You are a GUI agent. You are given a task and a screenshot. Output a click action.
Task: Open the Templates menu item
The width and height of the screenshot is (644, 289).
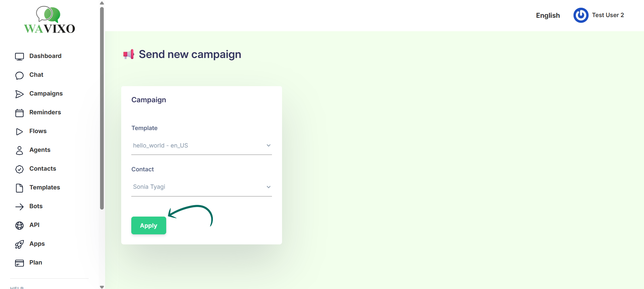click(45, 187)
